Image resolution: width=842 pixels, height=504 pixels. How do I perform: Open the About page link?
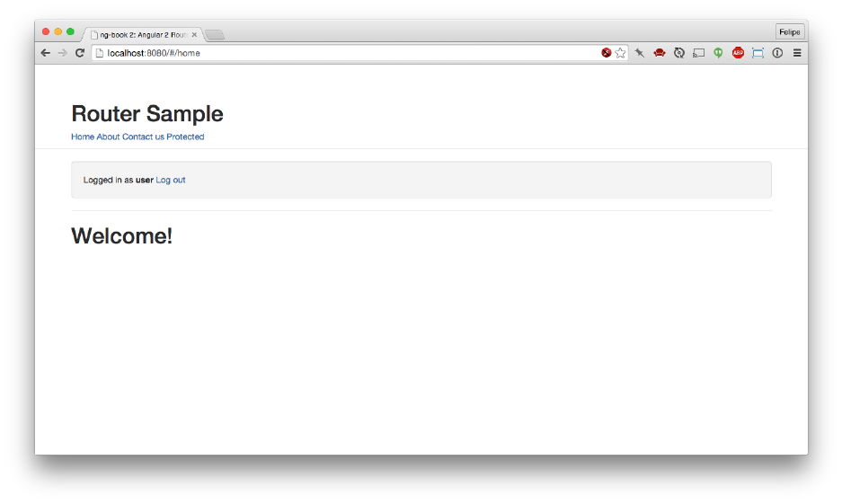108,137
